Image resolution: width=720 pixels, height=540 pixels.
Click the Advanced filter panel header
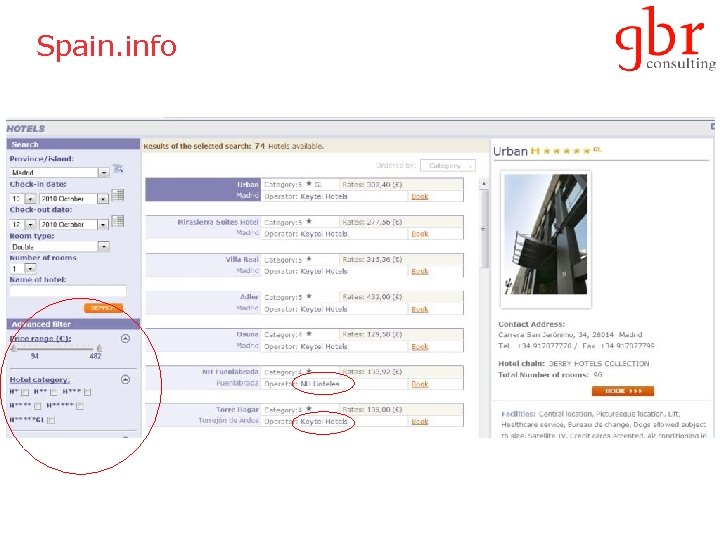73,324
